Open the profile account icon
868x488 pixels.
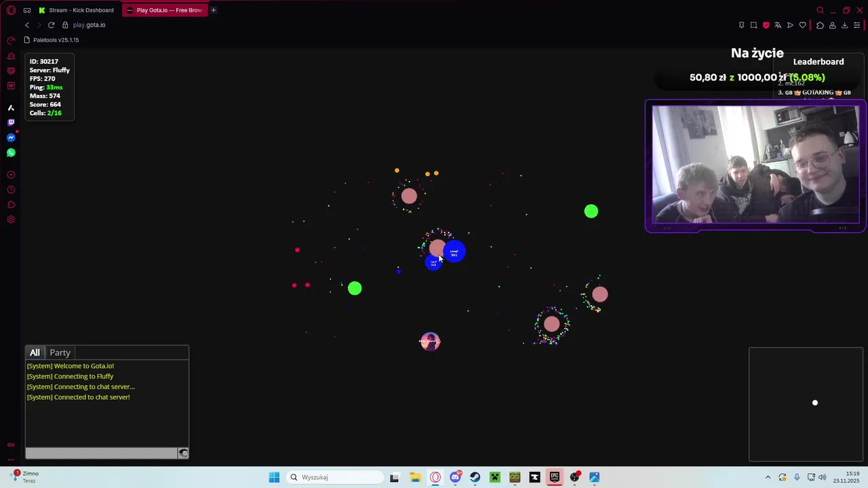(832, 25)
